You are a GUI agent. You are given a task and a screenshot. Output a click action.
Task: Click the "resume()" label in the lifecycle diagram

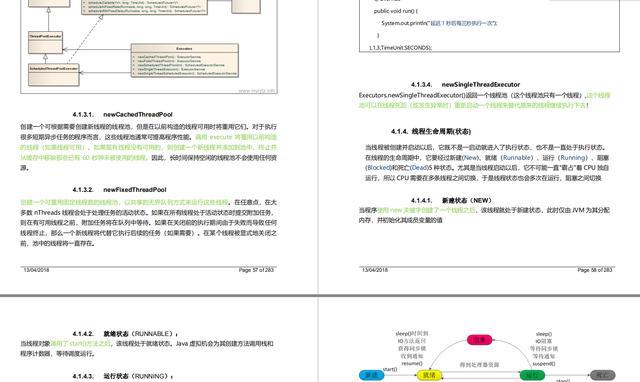(x=412, y=363)
